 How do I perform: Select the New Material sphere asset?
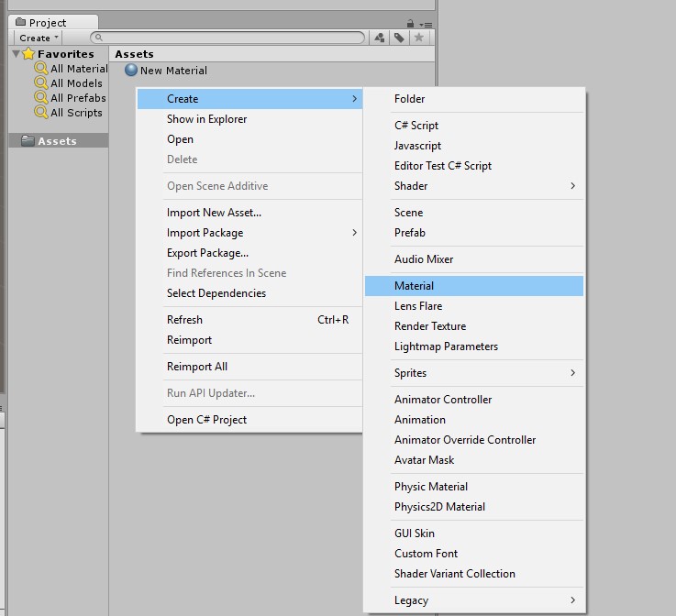pos(166,71)
